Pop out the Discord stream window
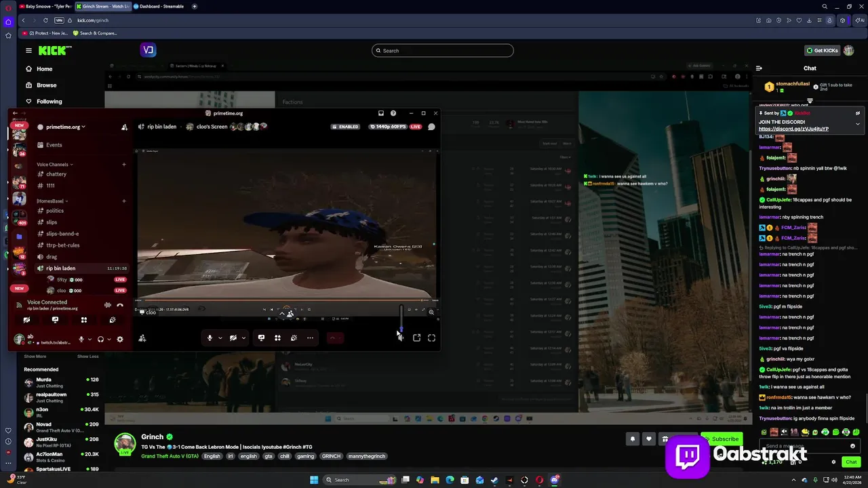Image resolution: width=868 pixels, height=488 pixels. pyautogui.click(x=417, y=338)
